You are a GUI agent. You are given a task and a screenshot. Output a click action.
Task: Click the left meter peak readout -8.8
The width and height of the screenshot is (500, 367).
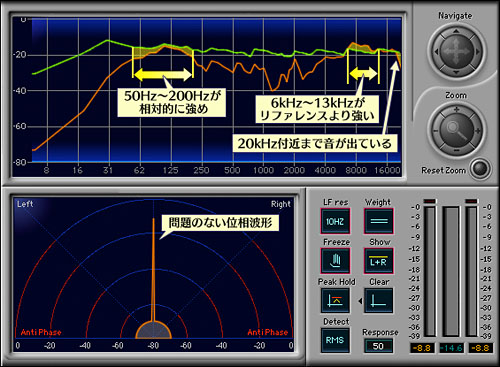tap(422, 348)
